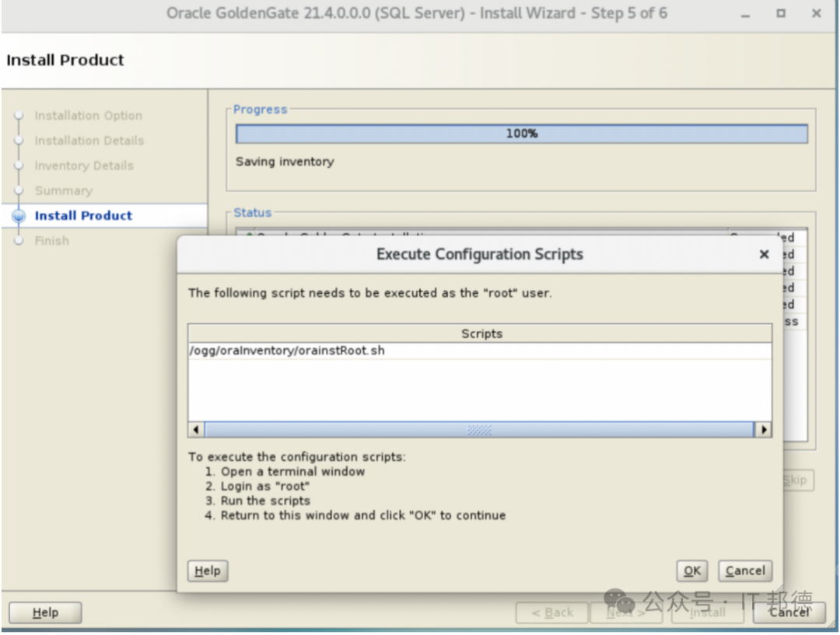Click the right scroll arrow in Scripts list

[764, 430]
